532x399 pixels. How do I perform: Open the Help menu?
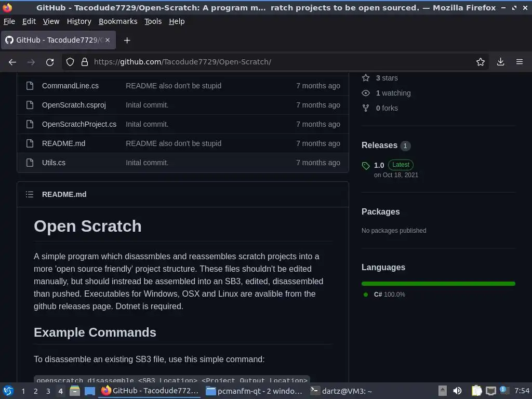click(177, 21)
